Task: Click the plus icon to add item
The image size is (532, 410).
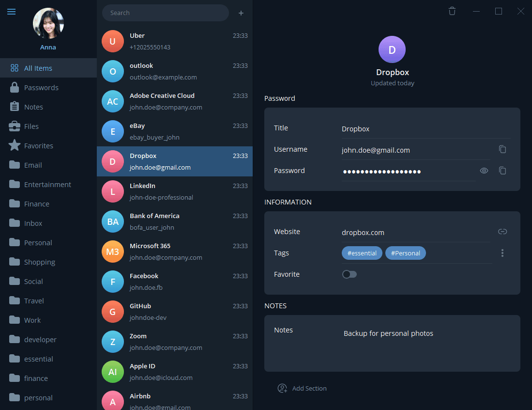Action: tap(241, 13)
